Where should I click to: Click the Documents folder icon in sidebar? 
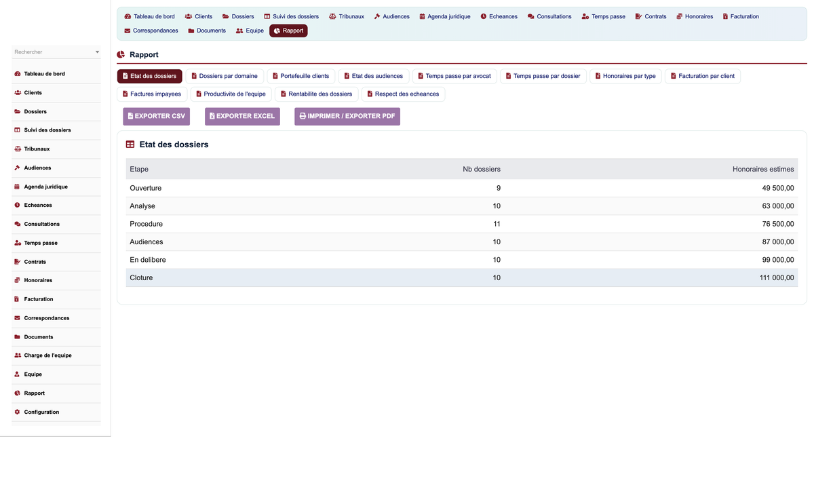(x=17, y=337)
